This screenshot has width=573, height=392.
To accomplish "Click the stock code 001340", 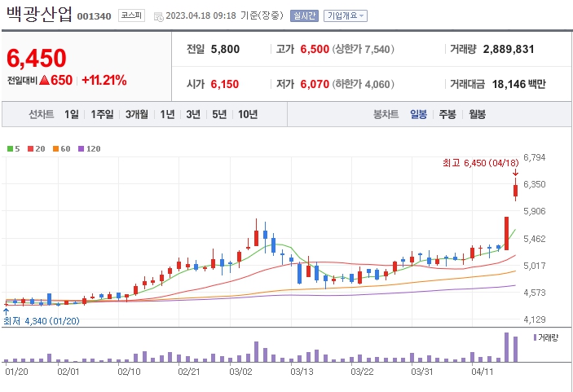I will (x=94, y=16).
